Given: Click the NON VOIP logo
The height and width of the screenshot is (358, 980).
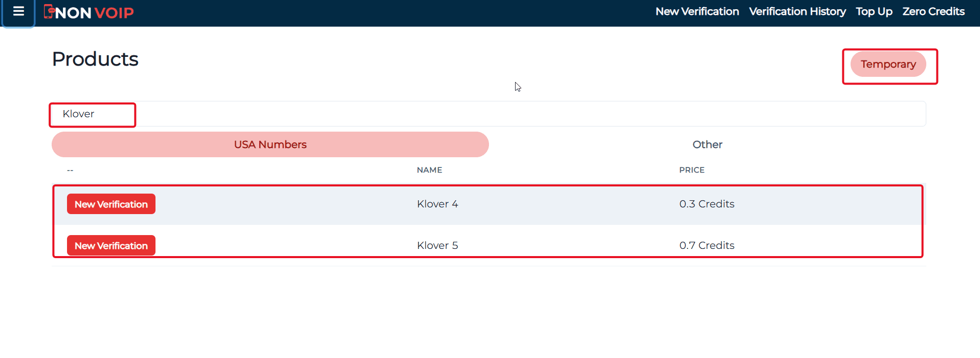Looking at the screenshot, I should point(89,12).
